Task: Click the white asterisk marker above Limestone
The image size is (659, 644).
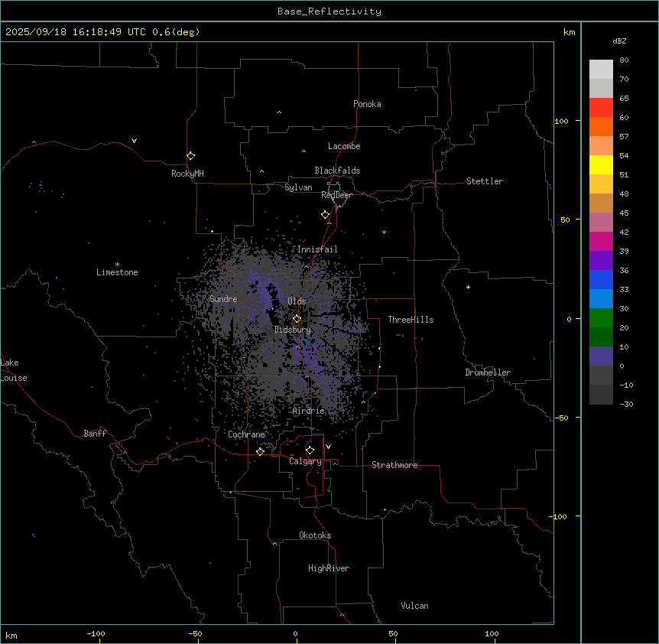Action: tap(117, 264)
